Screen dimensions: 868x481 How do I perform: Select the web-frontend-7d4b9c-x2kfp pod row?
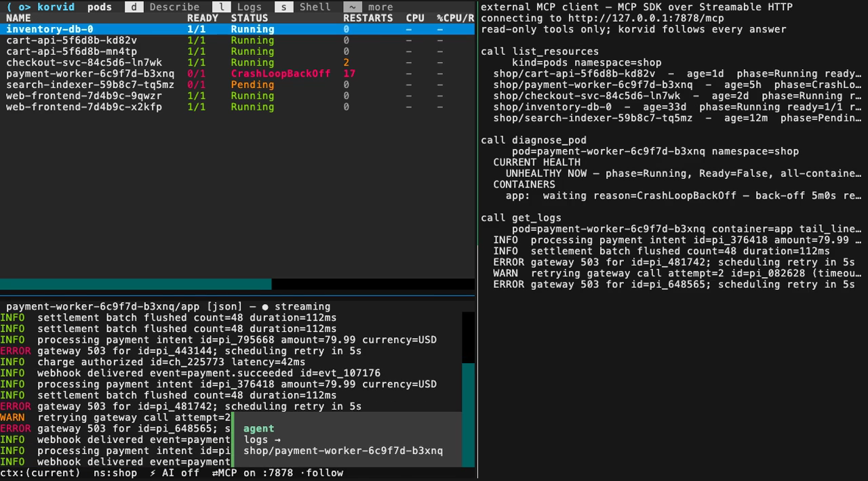click(x=237, y=107)
